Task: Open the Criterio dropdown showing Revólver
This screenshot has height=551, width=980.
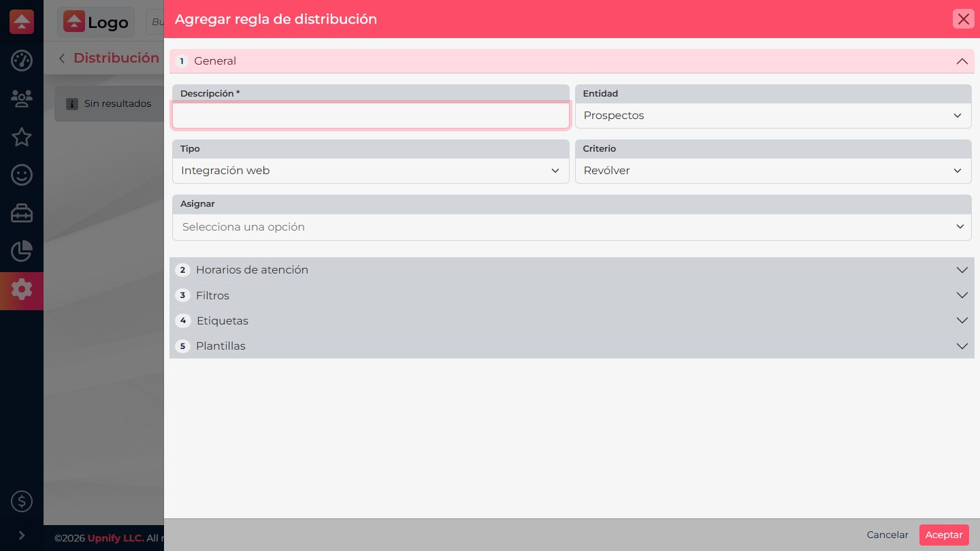Action: 773,171
